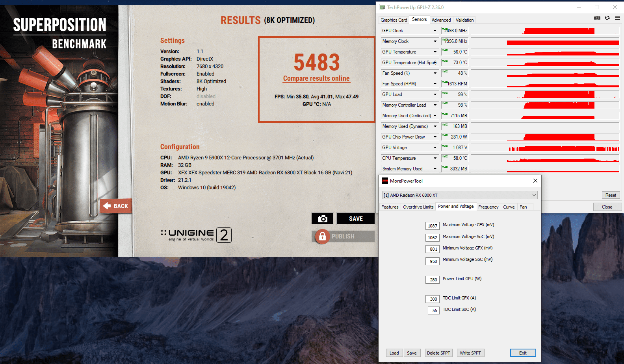This screenshot has width=624, height=364.
Task: Click the GPU Voltage sensor graph
Action: point(545,148)
